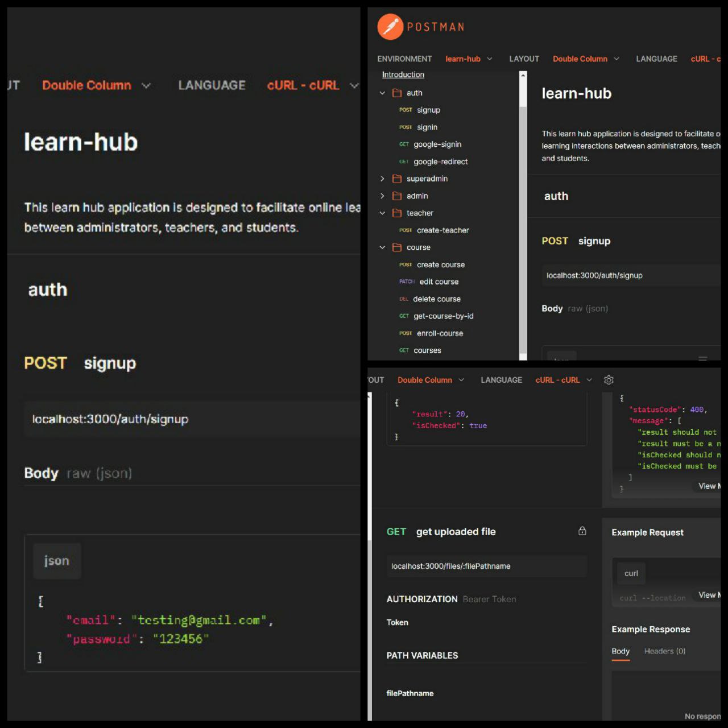Click the auth folder icon in sidebar
Viewport: 728px width, 728px height.
397,93
